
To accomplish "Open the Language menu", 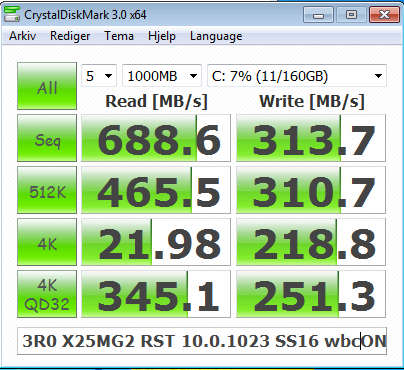I will pos(216,36).
